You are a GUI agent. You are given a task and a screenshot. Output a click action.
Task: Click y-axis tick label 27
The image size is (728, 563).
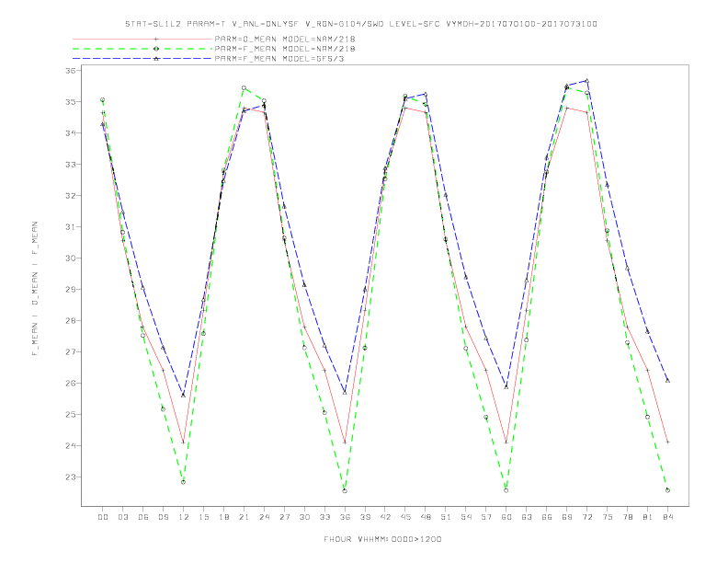[71, 352]
